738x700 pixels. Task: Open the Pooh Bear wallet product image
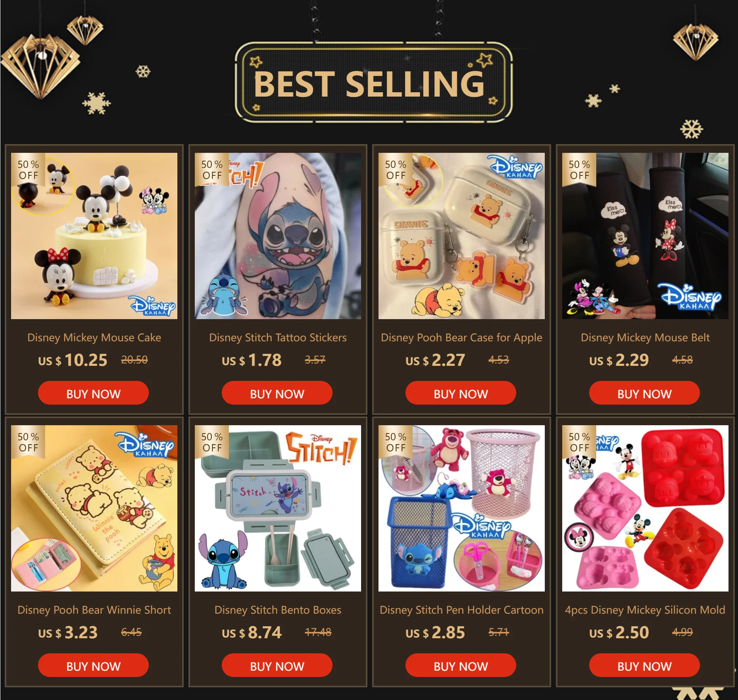(94, 508)
